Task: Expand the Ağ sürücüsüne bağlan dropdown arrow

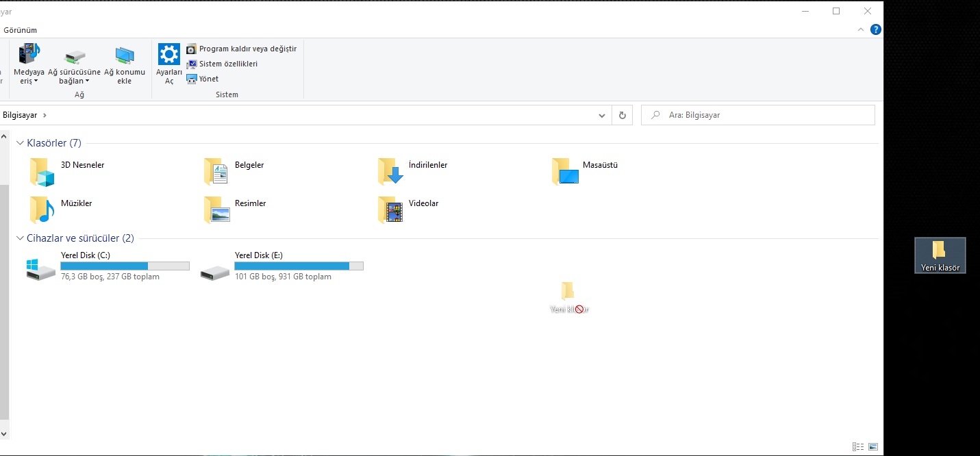Action: [x=87, y=81]
